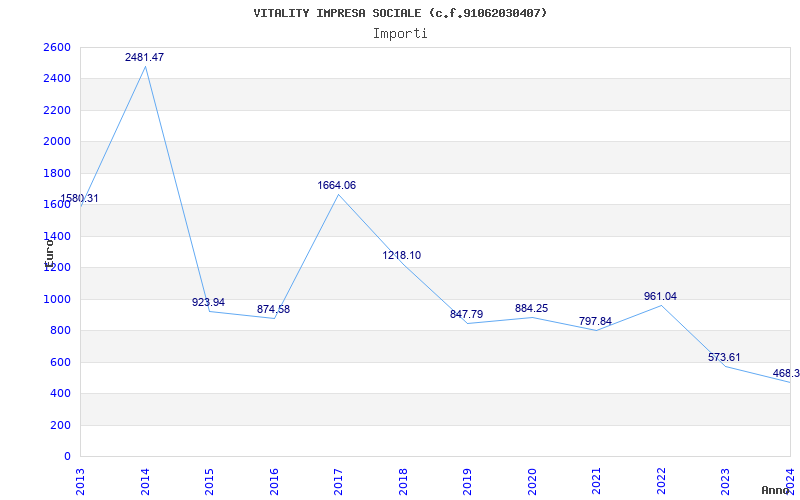Click the 1800 y-axis value
This screenshot has width=800, height=500.
pos(58,173)
